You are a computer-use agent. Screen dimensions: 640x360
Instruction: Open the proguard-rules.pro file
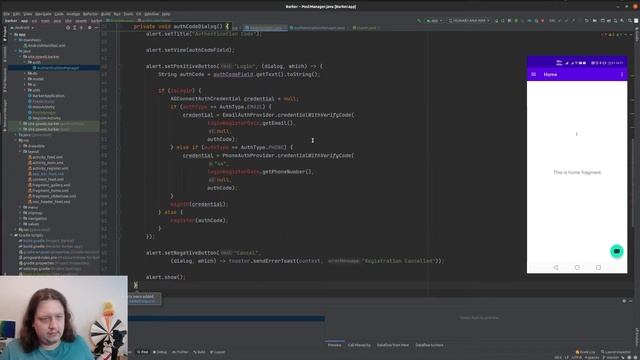tap(58, 258)
